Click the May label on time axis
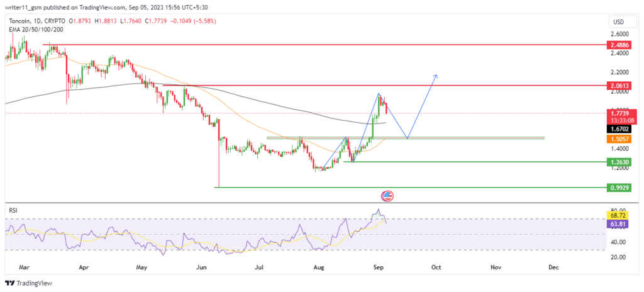The image size is (644, 292). coord(142,267)
